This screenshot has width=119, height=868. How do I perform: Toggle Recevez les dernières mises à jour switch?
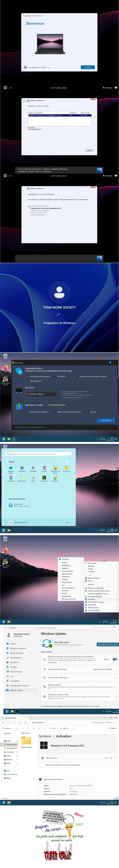115,659
